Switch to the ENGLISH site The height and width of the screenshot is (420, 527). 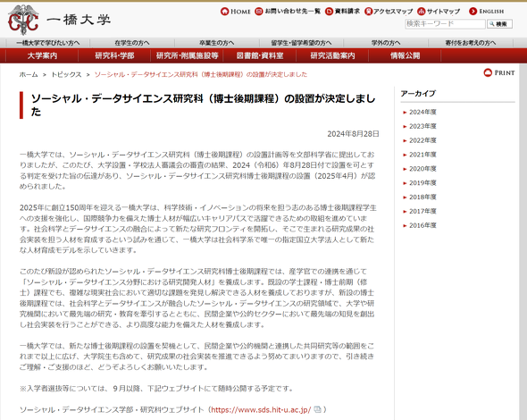pos(486,12)
